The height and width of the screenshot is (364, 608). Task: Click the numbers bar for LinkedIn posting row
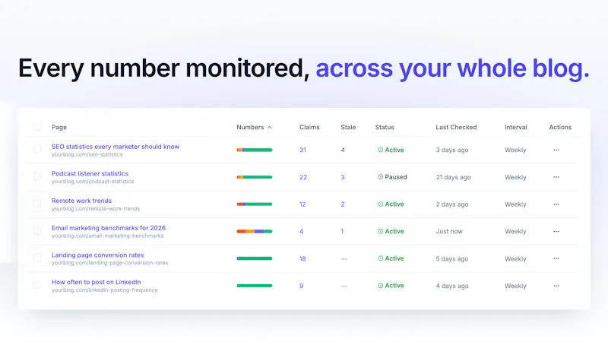pyautogui.click(x=255, y=286)
